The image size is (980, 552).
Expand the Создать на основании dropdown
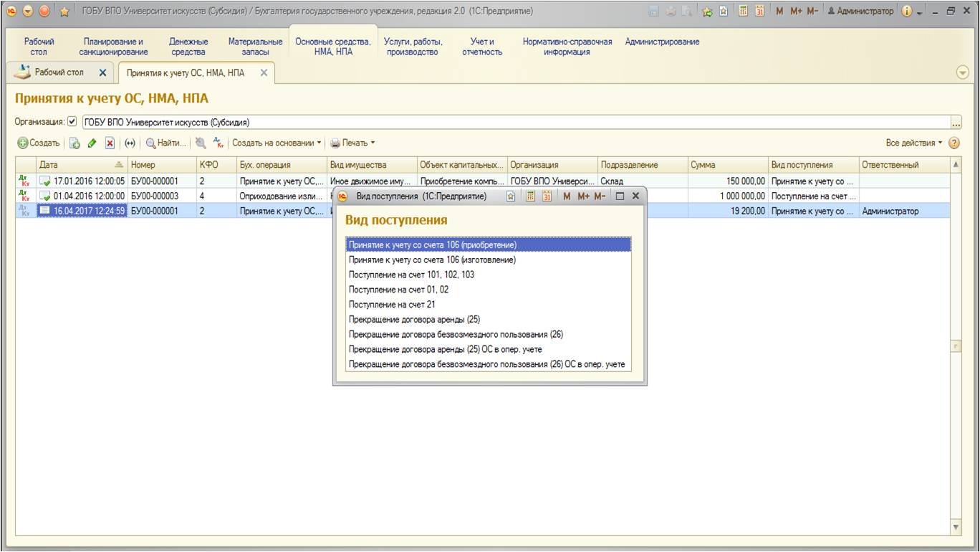[277, 143]
